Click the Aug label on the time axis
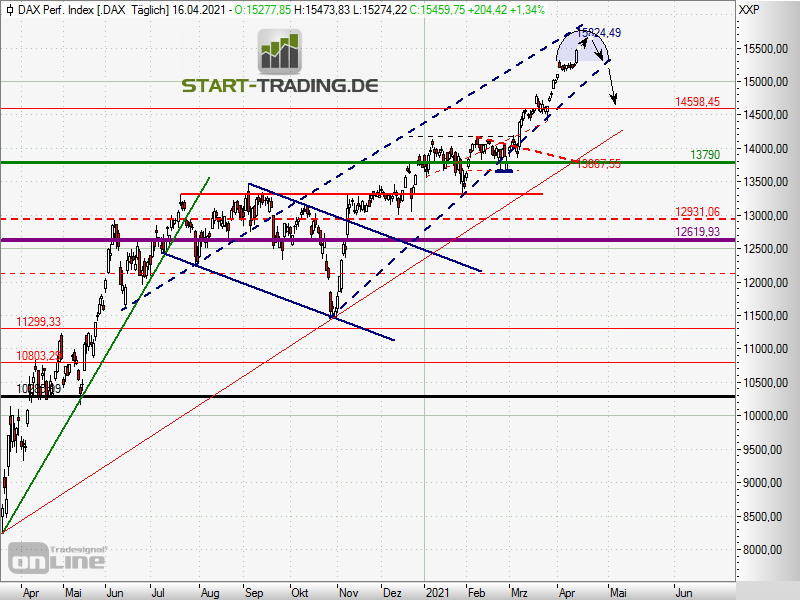Image resolution: width=800 pixels, height=600 pixels. (210, 592)
